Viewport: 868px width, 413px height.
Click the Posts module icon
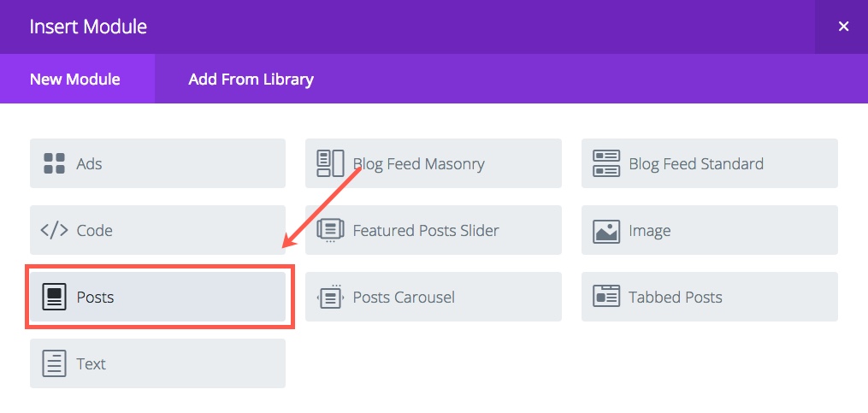(x=54, y=297)
